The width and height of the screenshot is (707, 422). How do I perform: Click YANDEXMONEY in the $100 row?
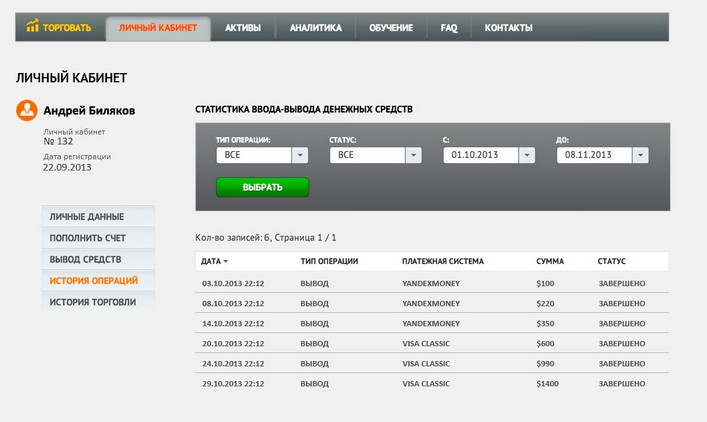pyautogui.click(x=431, y=284)
